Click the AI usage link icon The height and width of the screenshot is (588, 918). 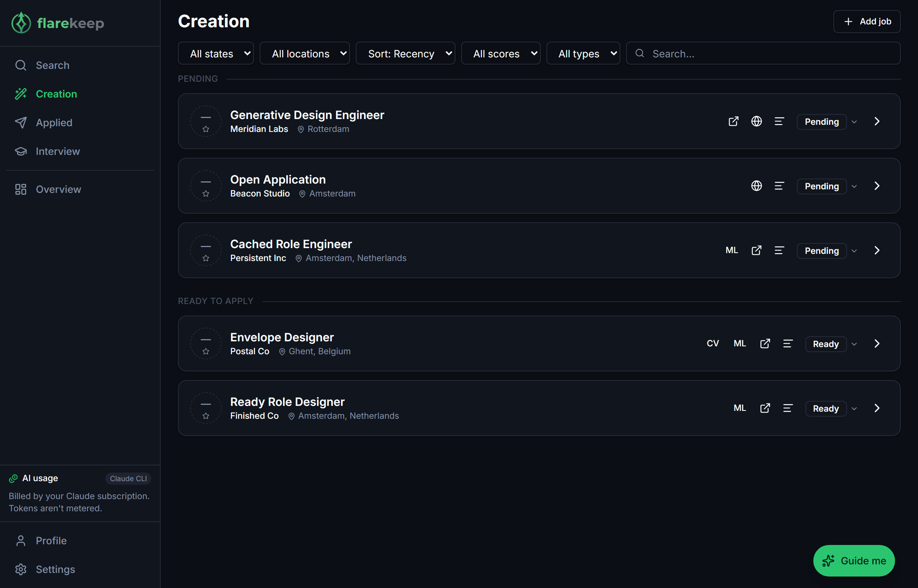13,478
